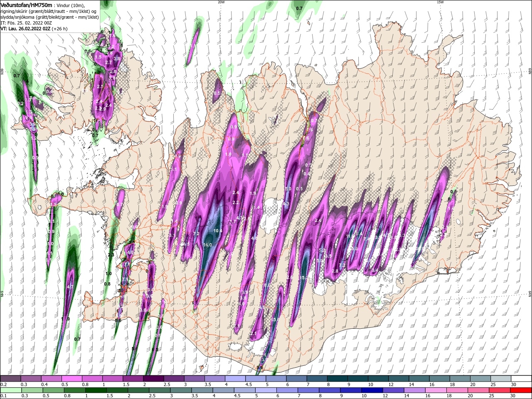
Task: Select the rain legend swatch labeled 0.5
Action: click(x=52, y=390)
